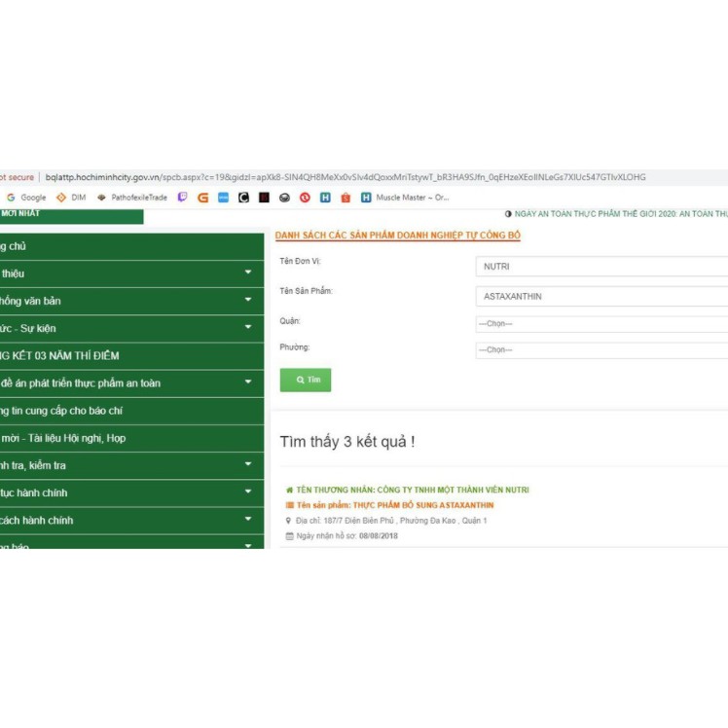Expand the Sự kiện menu arrow
The width and height of the screenshot is (728, 728).
coord(248,328)
